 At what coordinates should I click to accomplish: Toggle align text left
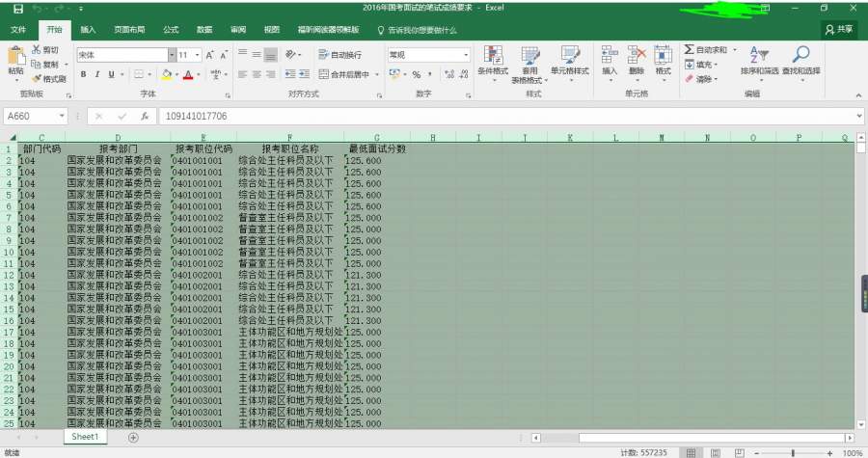242,73
